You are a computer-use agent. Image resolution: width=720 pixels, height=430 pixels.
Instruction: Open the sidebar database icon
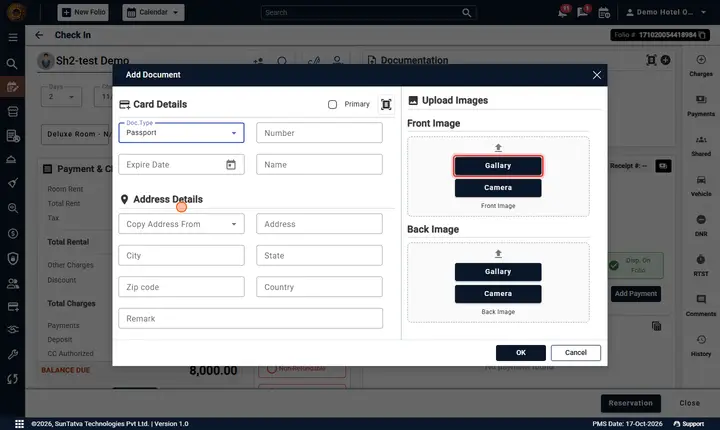point(13,112)
